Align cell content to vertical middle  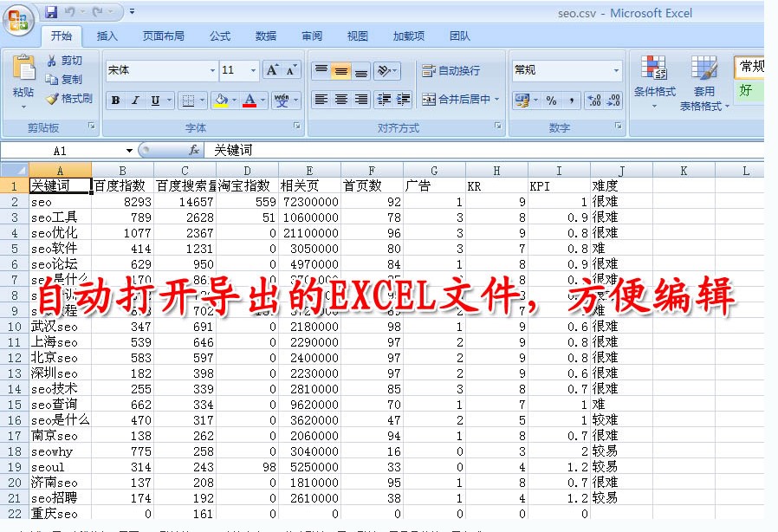coord(340,70)
